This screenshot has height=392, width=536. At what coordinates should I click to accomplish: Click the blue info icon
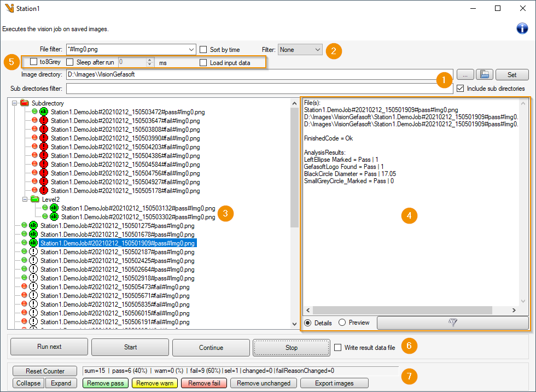click(522, 28)
